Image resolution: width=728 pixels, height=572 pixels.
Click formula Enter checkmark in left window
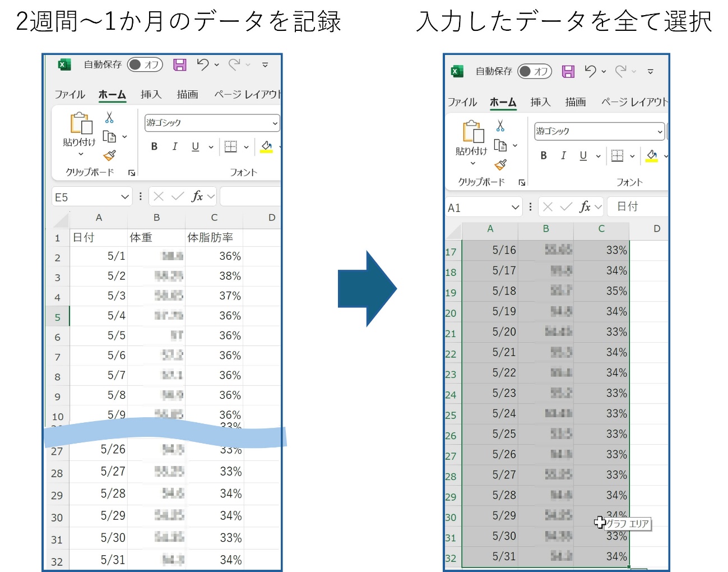(x=178, y=196)
